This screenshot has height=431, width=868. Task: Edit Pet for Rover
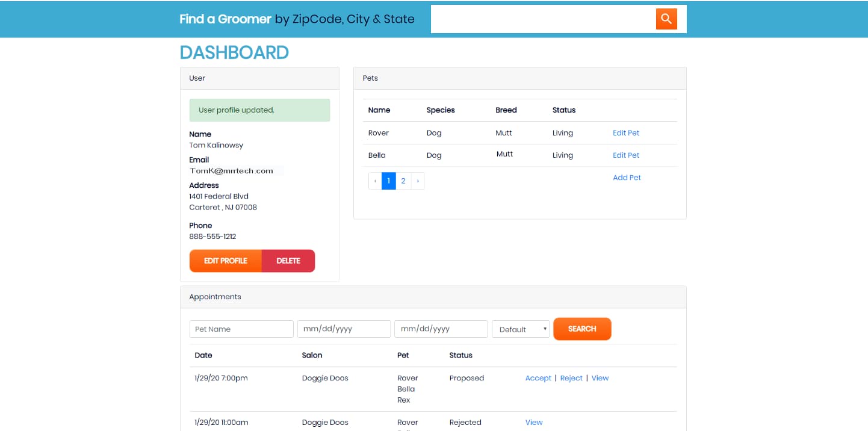coord(625,132)
